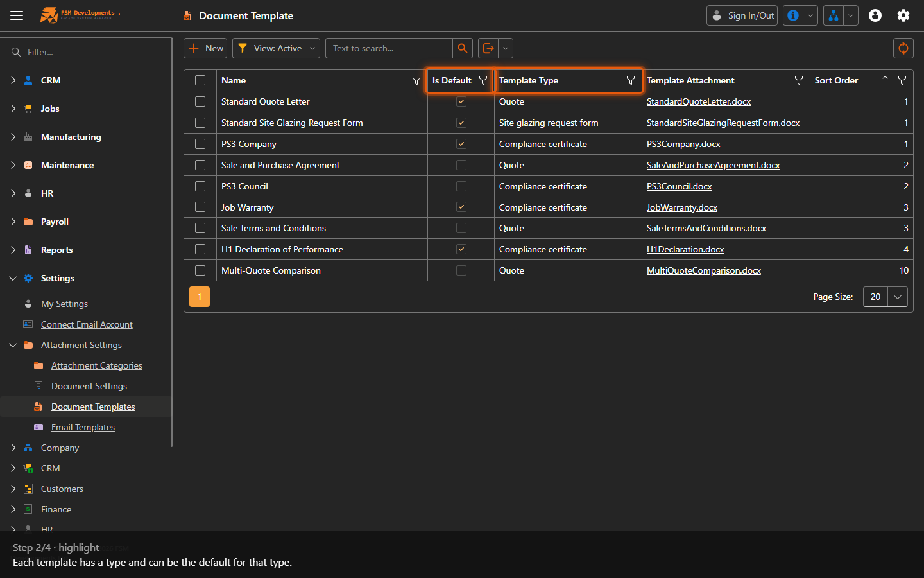This screenshot has width=924, height=578.
Task: Expand the HR module tree node
Action: 13,193
